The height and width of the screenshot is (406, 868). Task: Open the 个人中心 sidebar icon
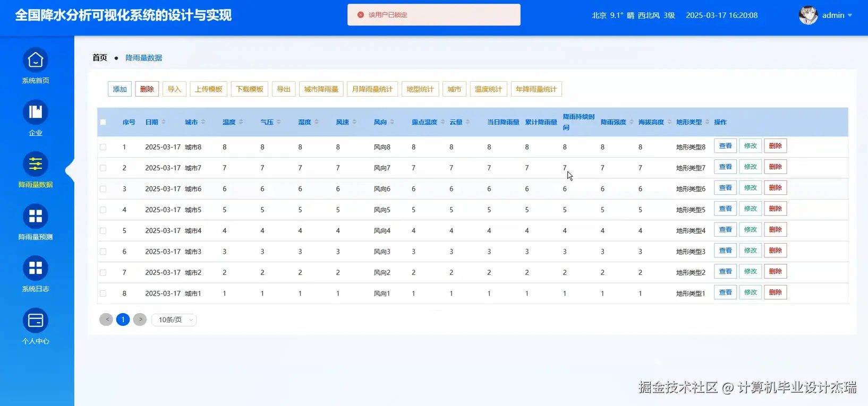coord(36,321)
